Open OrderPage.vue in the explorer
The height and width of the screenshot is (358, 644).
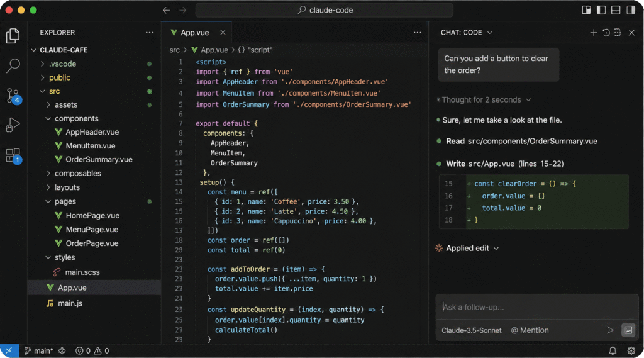click(92, 243)
